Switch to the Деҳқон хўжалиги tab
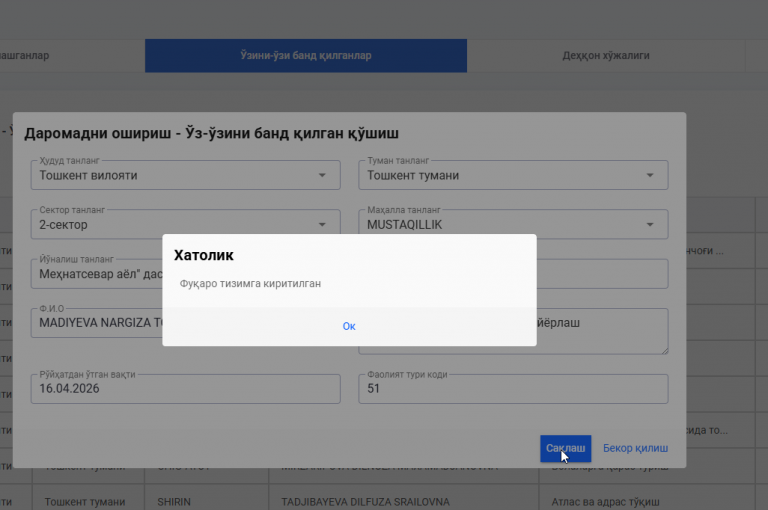Screen dimensions: 768x510 pos(606,56)
